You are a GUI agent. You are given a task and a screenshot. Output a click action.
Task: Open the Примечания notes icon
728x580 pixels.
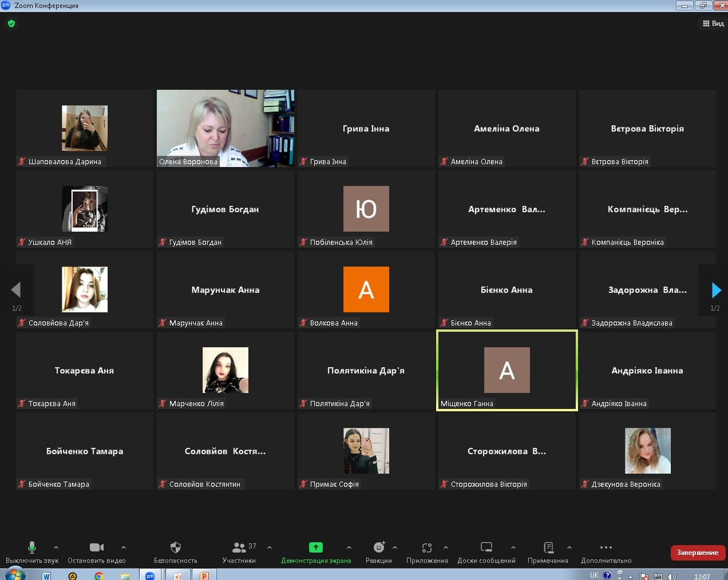point(548,547)
